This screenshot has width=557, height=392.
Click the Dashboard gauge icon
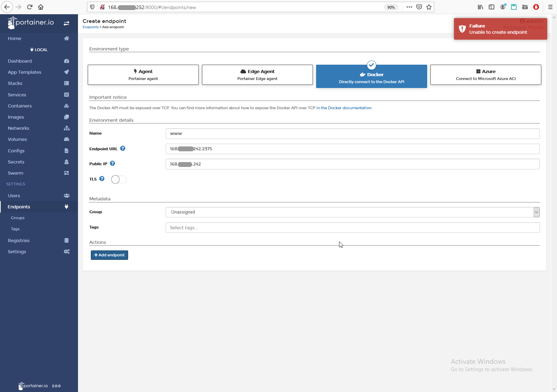(x=66, y=61)
